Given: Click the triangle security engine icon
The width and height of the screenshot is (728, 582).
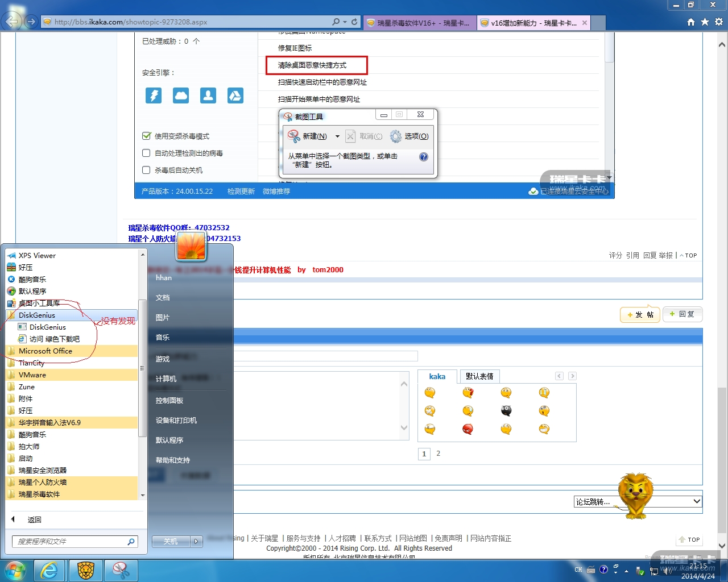Looking at the screenshot, I should [235, 95].
